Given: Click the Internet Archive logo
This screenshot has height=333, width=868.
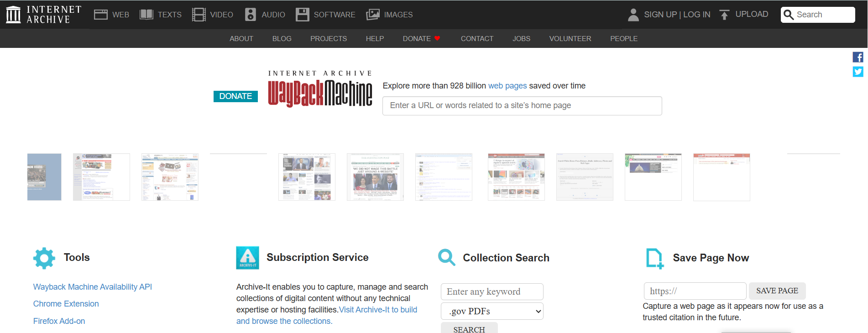Looking at the screenshot, I should 43,15.
